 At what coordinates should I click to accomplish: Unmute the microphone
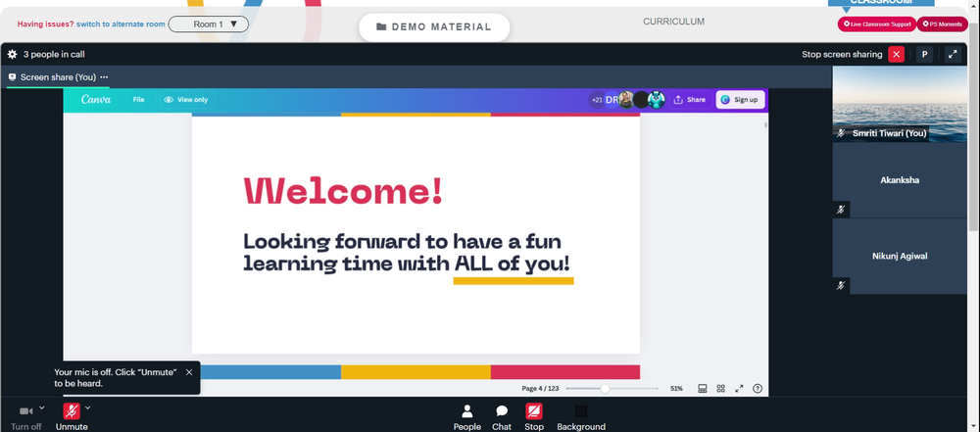tap(72, 417)
